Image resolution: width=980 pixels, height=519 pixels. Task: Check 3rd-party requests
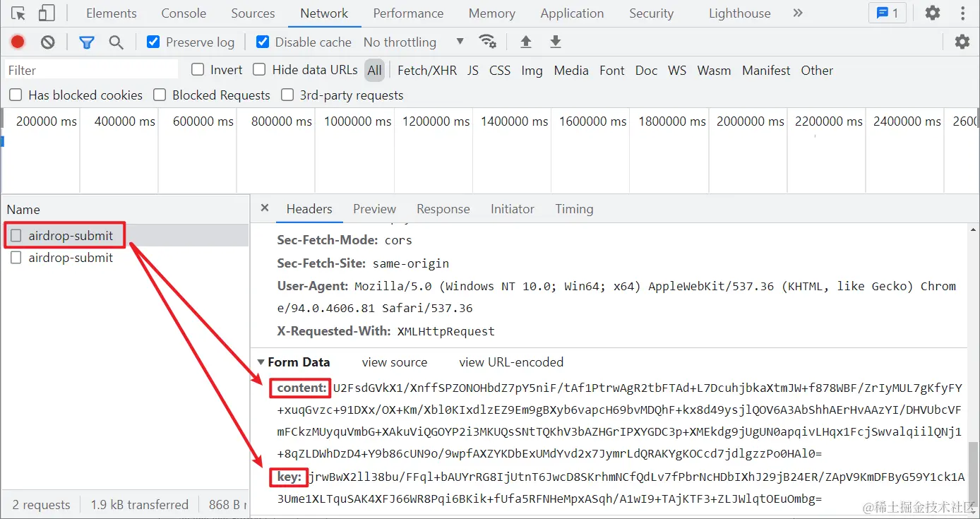[287, 95]
